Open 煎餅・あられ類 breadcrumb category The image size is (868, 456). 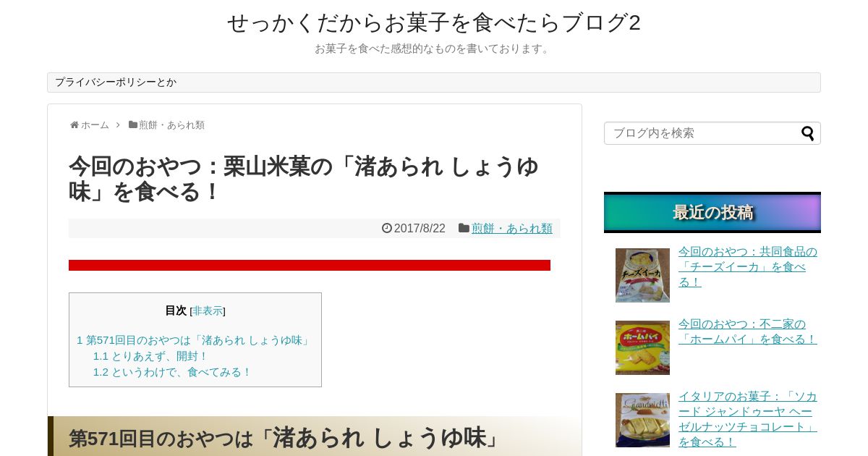coord(171,124)
